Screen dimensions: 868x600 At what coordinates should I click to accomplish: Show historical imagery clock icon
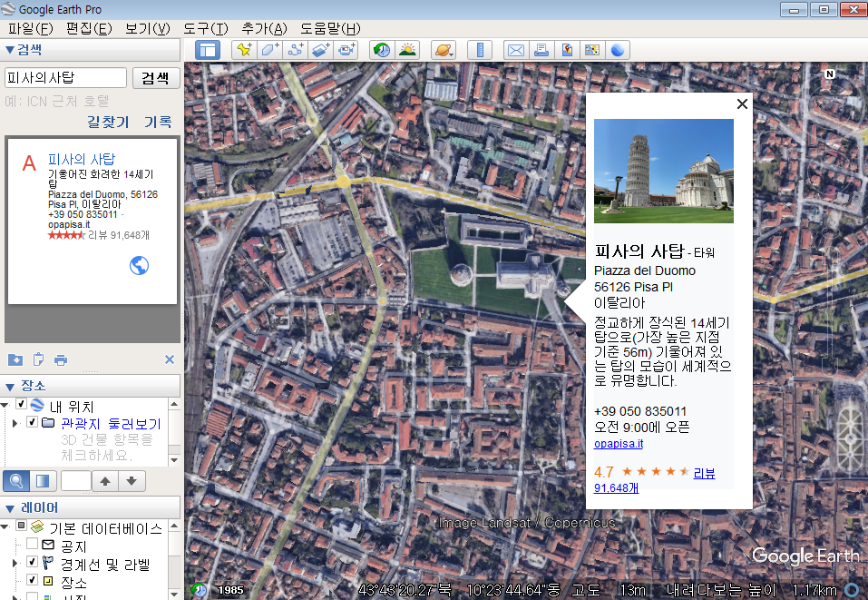point(382,50)
